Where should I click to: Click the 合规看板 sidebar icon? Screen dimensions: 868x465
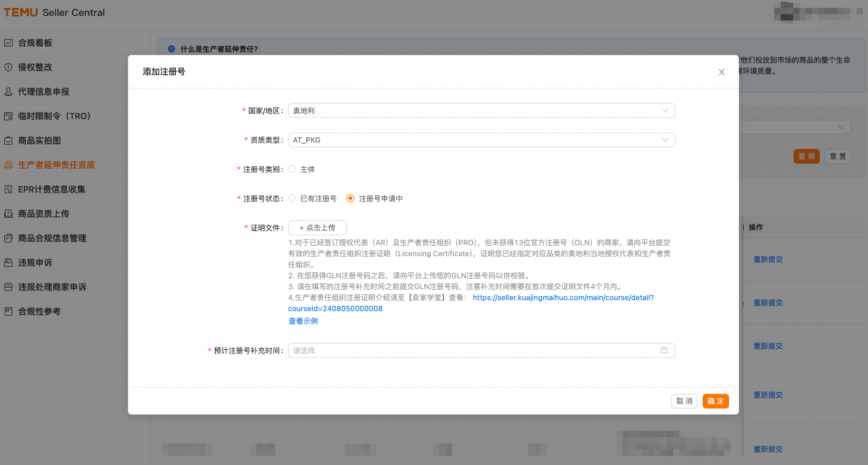(8, 43)
